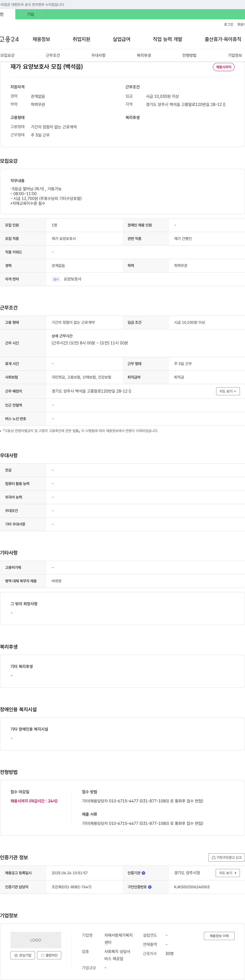The height and width of the screenshot is (980, 245).
Task: Click the 근로자수 value 30명
Action: 169,953
